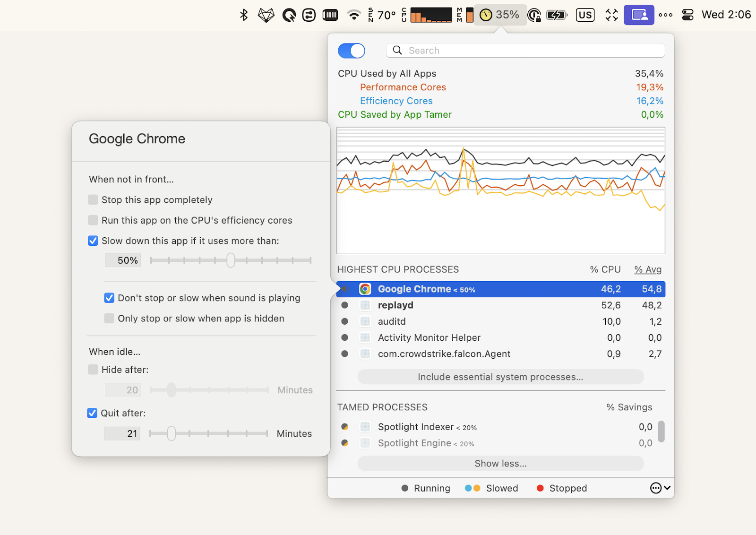Enable Only stop or slow when app is hidden
Image resolution: width=756 pixels, height=535 pixels.
(109, 318)
